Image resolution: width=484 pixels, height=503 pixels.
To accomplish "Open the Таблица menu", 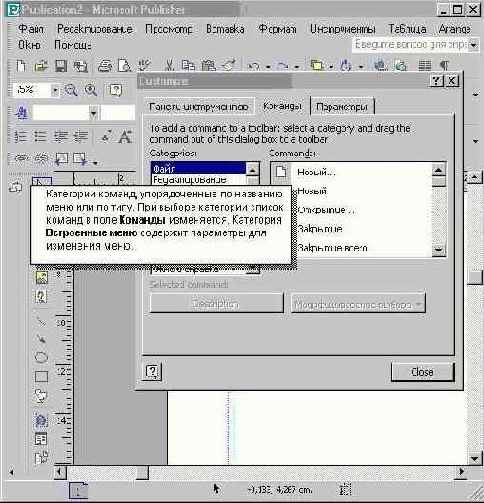I will 407,29.
